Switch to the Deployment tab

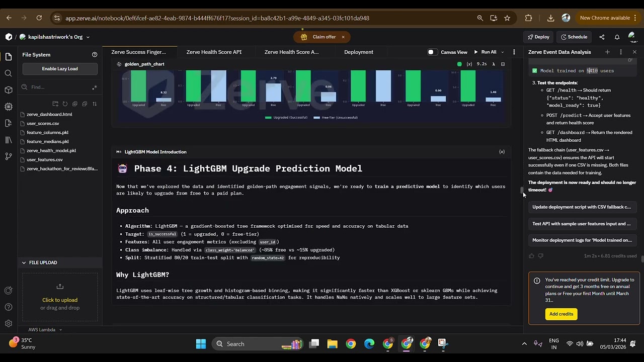pos(359,52)
